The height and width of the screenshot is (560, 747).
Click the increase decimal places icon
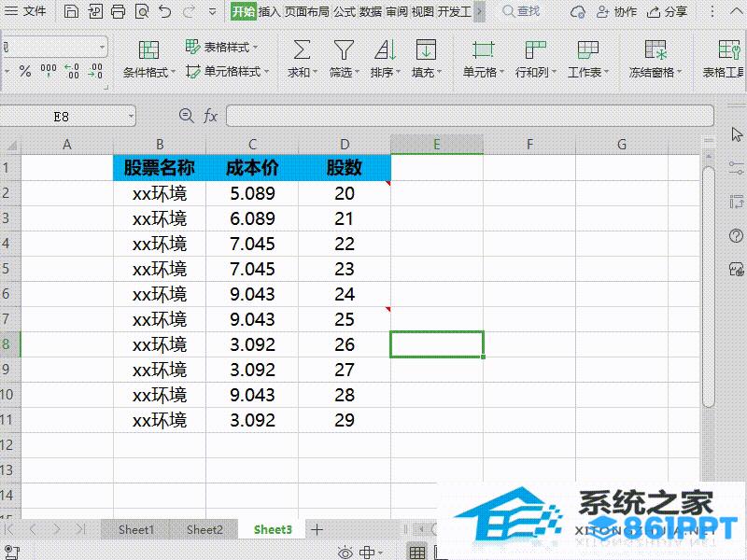pyautogui.click(x=72, y=71)
